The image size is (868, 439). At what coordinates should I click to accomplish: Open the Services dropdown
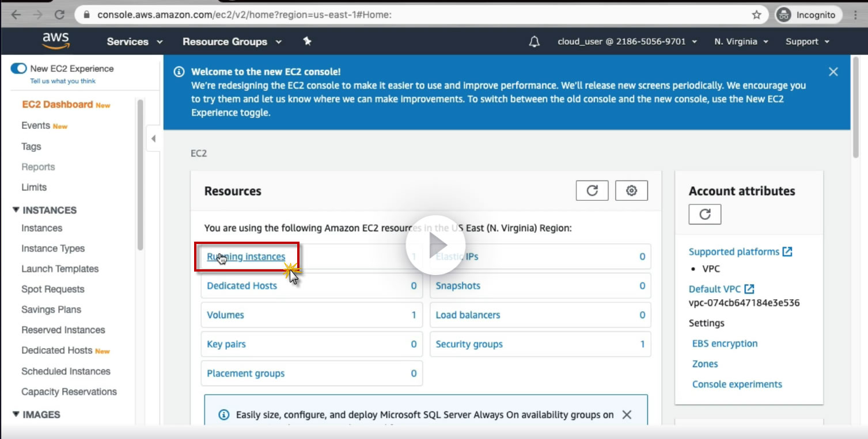tap(135, 41)
